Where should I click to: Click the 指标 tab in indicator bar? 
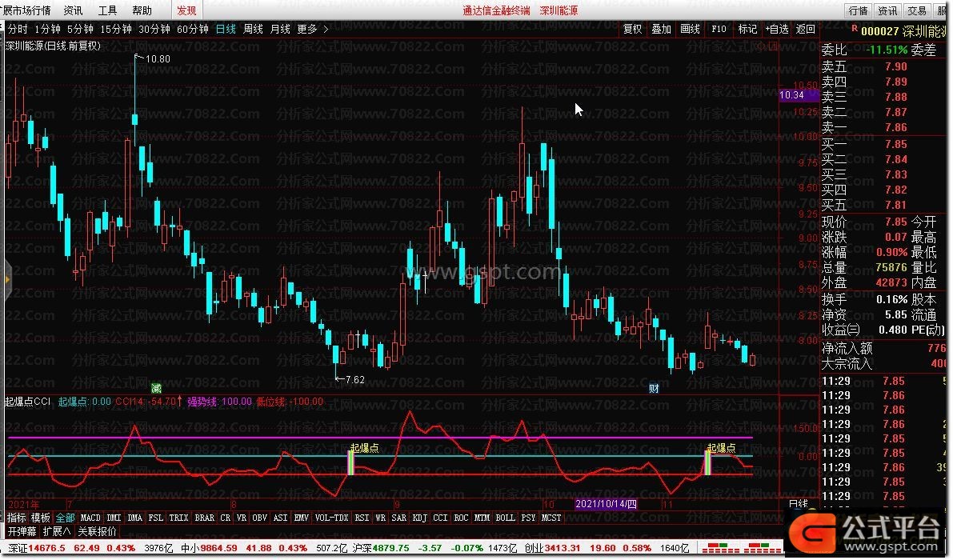17,518
